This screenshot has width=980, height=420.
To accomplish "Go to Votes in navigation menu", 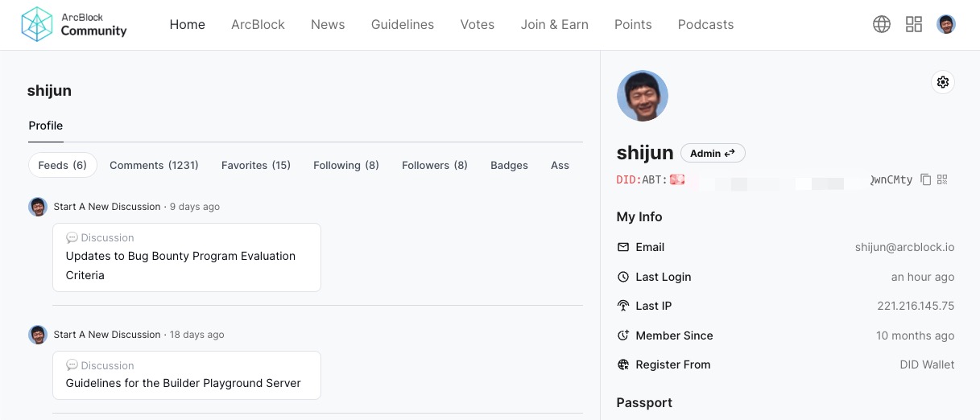I will [478, 24].
